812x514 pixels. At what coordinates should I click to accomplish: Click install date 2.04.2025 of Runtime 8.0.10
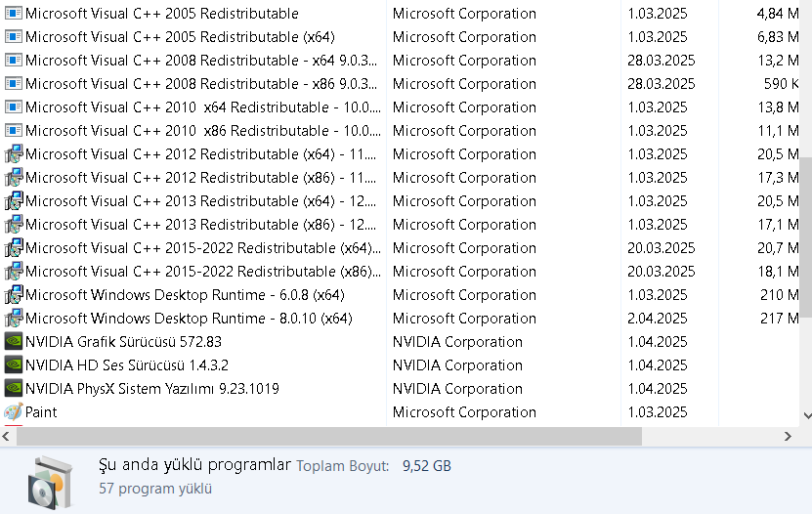(658, 319)
